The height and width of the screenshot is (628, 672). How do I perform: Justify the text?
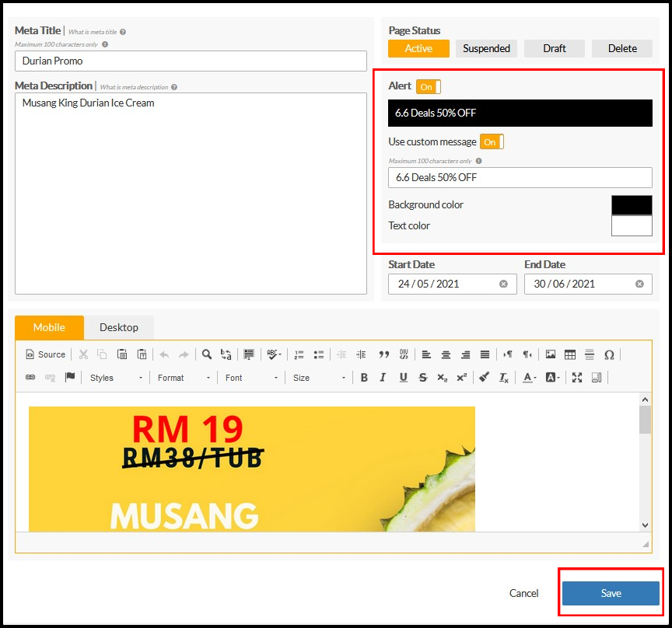point(485,354)
